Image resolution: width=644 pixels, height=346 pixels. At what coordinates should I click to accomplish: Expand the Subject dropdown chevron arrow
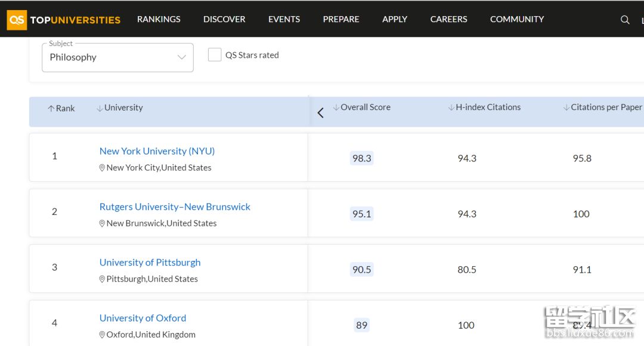[x=181, y=57]
